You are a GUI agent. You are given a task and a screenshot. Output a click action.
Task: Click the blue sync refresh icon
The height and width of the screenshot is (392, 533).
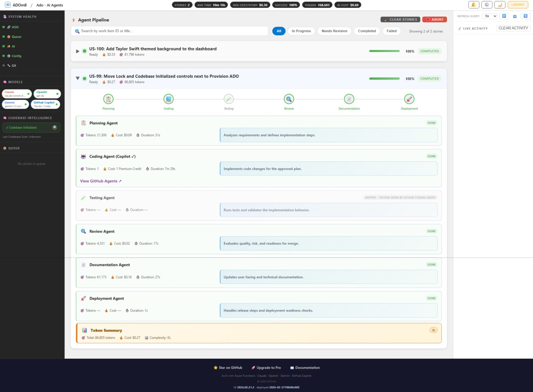525,16
